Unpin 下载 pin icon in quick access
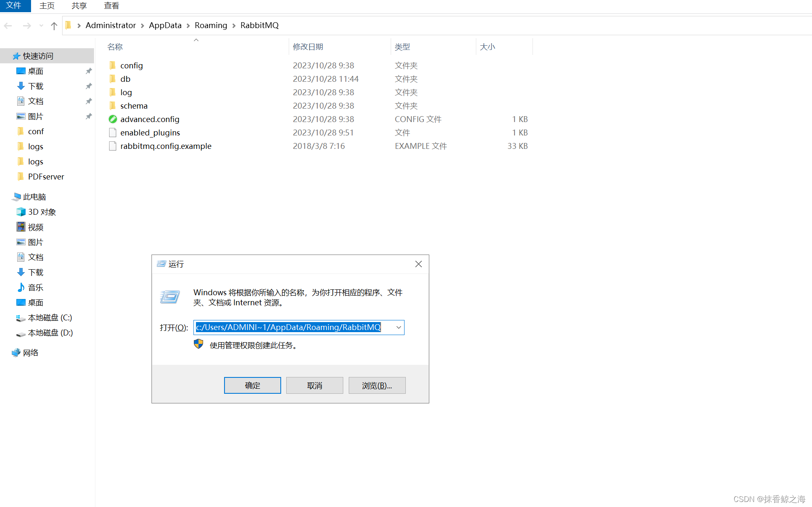812x507 pixels. pos(89,86)
